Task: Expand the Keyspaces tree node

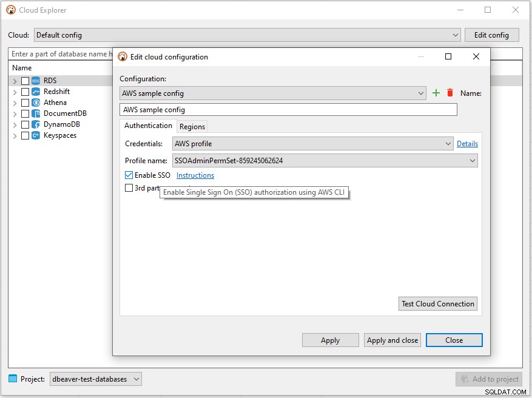Action: pyautogui.click(x=15, y=136)
